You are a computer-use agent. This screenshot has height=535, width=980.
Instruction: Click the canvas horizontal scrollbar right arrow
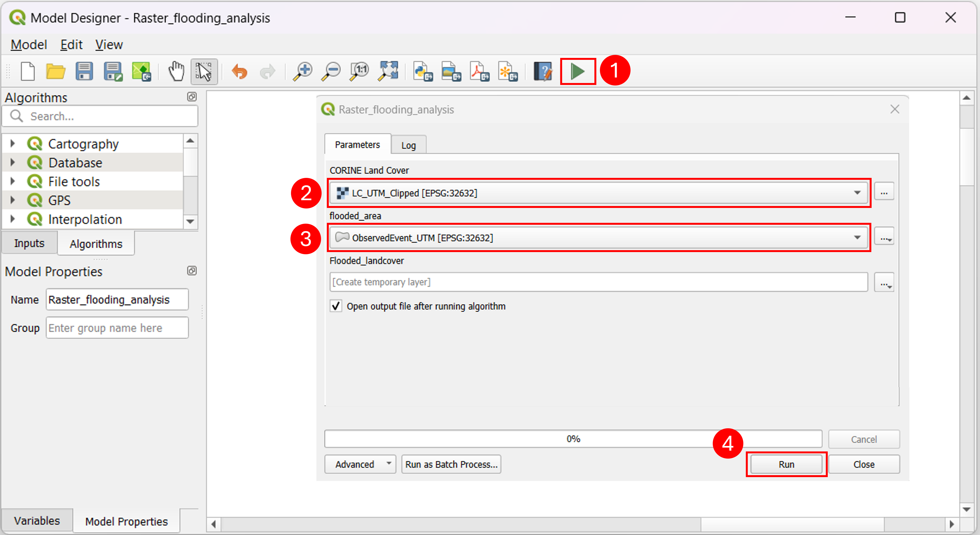(952, 524)
